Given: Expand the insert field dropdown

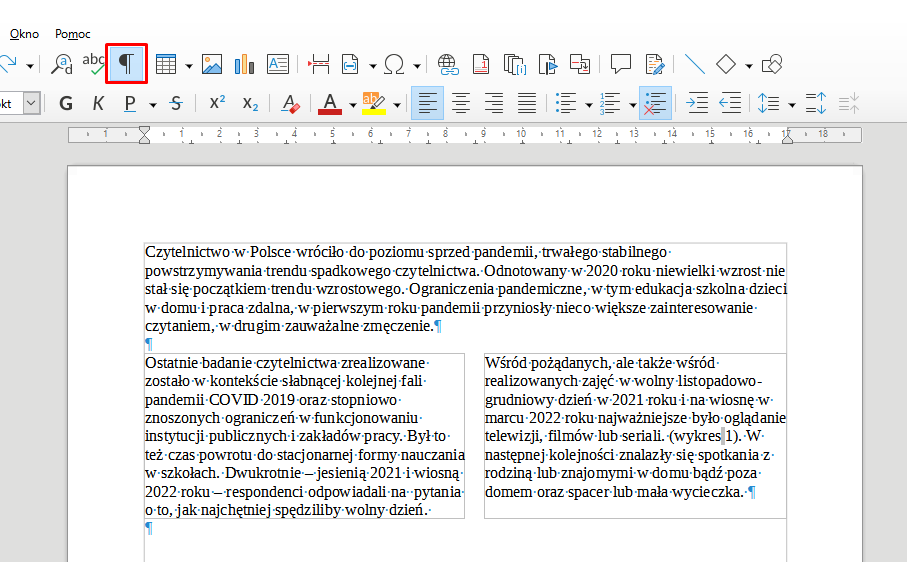Looking at the screenshot, I should tap(373, 66).
